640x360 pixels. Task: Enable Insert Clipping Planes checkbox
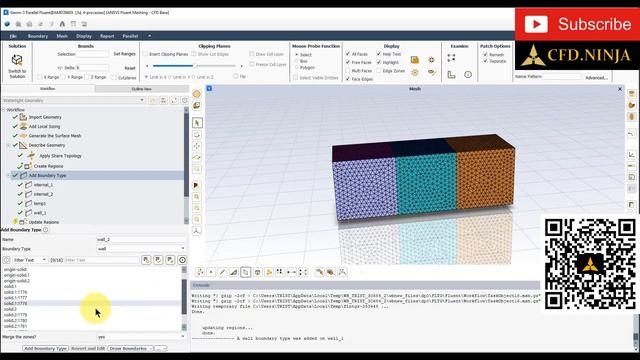click(x=146, y=54)
